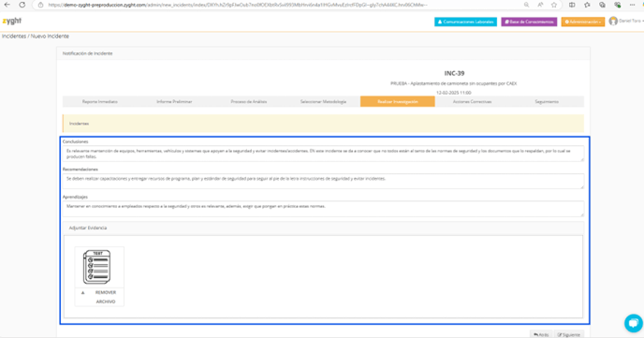Open the chat support bubble
The width and height of the screenshot is (644, 338).
click(634, 323)
